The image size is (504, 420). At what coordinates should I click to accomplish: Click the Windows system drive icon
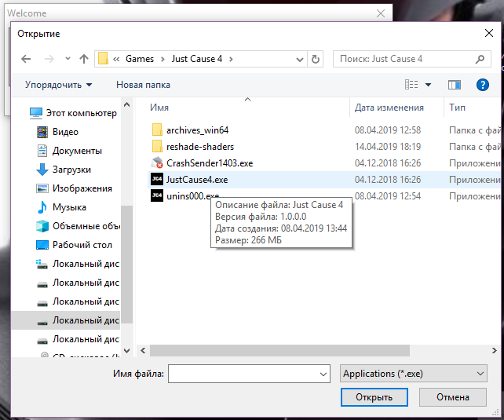pos(42,264)
